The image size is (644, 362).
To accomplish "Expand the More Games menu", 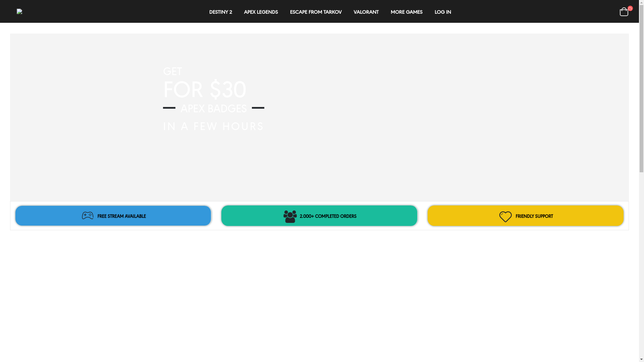I will pos(407,12).
